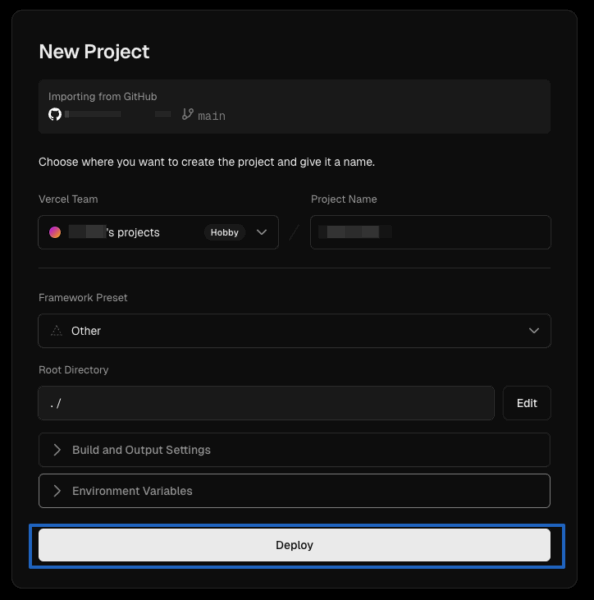Click the Root Directory path field
The height and width of the screenshot is (600, 594).
click(266, 403)
